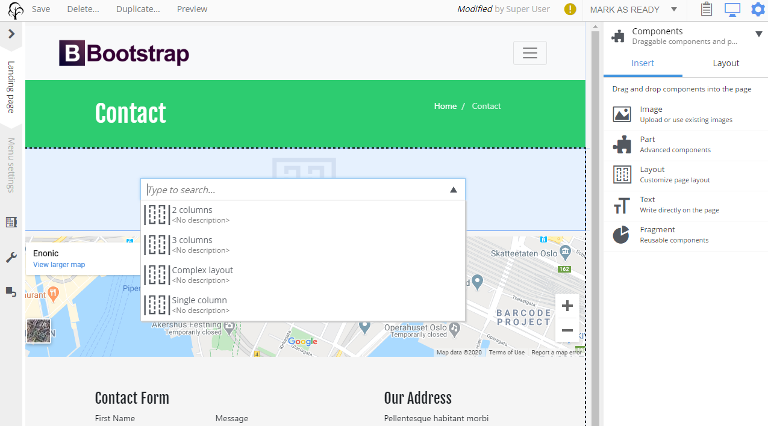This screenshot has height=426, width=768.
Task: Select the Layout component icon
Action: tap(622, 174)
